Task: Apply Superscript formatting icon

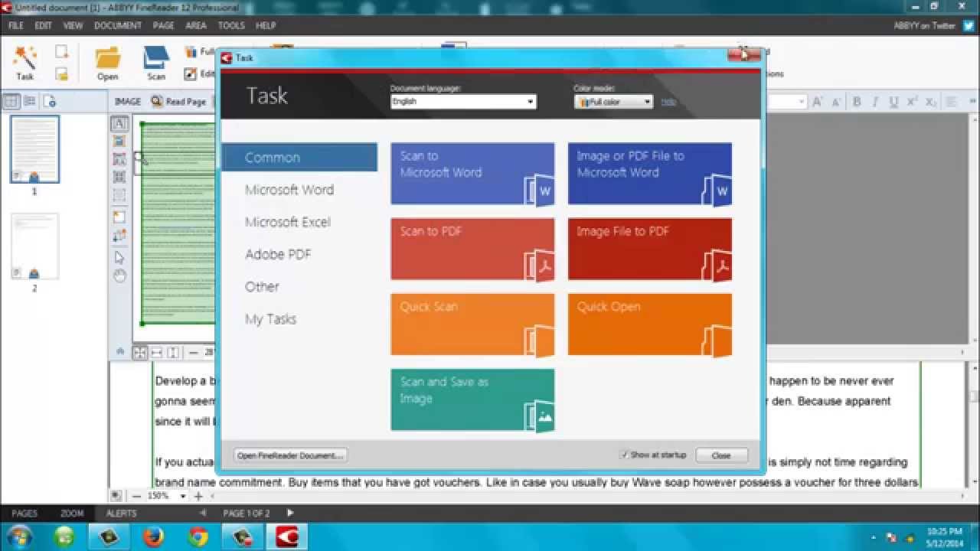Action: (x=912, y=102)
